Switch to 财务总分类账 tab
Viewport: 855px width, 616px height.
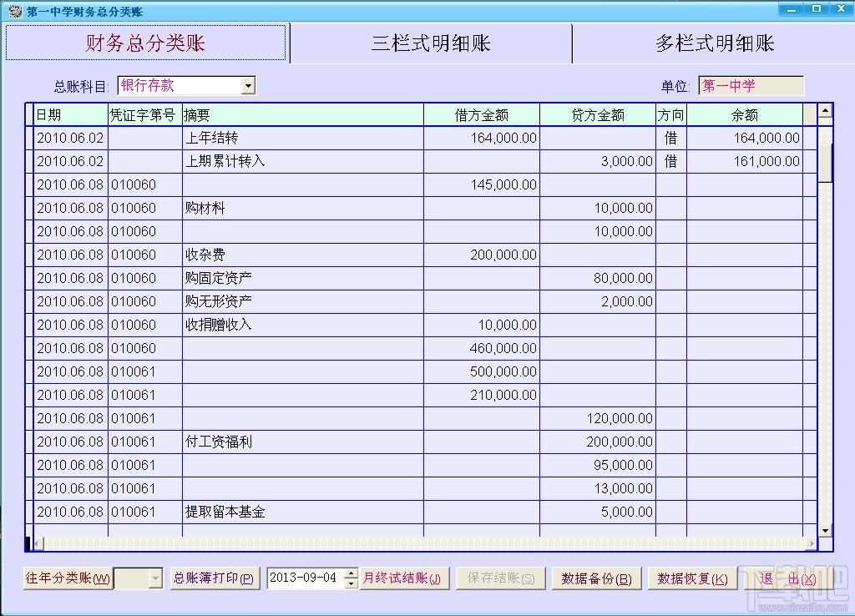[x=145, y=43]
